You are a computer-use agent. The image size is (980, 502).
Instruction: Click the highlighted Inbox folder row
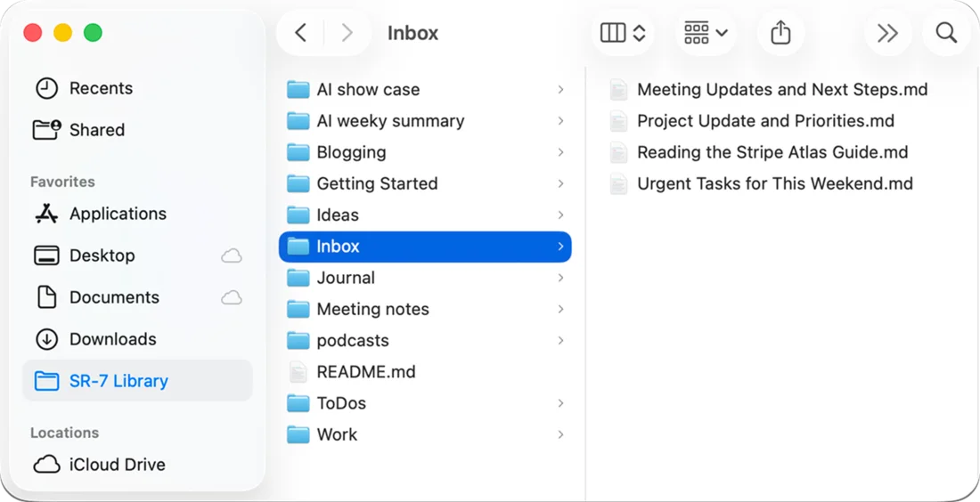(x=425, y=246)
